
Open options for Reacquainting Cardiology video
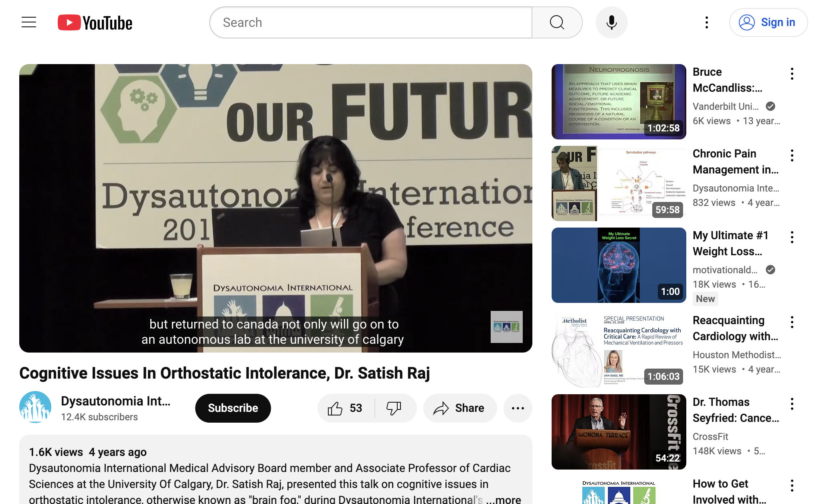click(x=792, y=322)
